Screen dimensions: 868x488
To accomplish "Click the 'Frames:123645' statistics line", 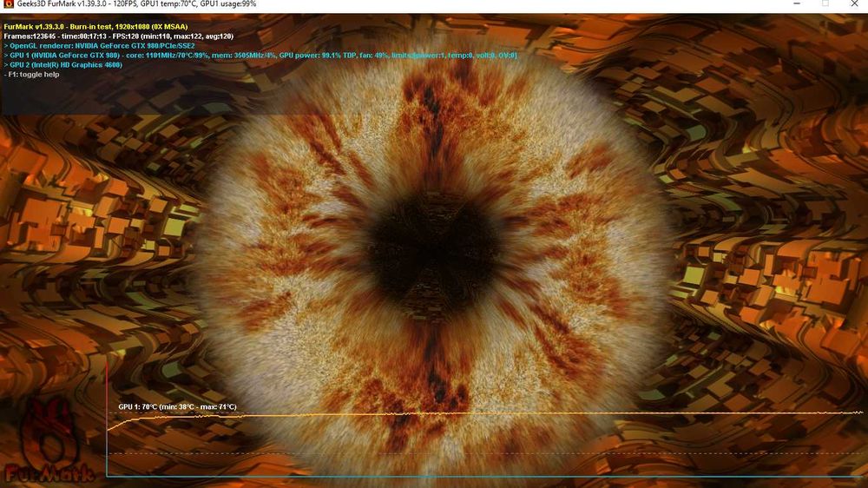I will [x=118, y=36].
